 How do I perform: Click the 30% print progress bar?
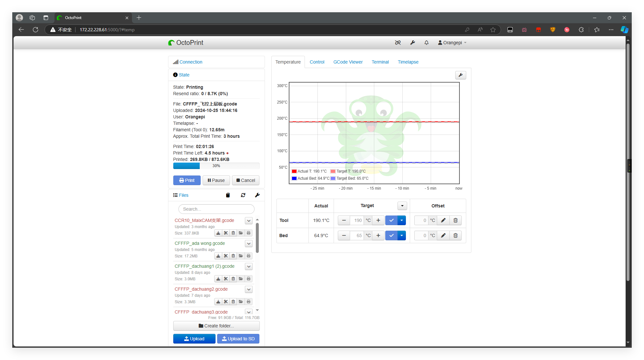pyautogui.click(x=216, y=166)
